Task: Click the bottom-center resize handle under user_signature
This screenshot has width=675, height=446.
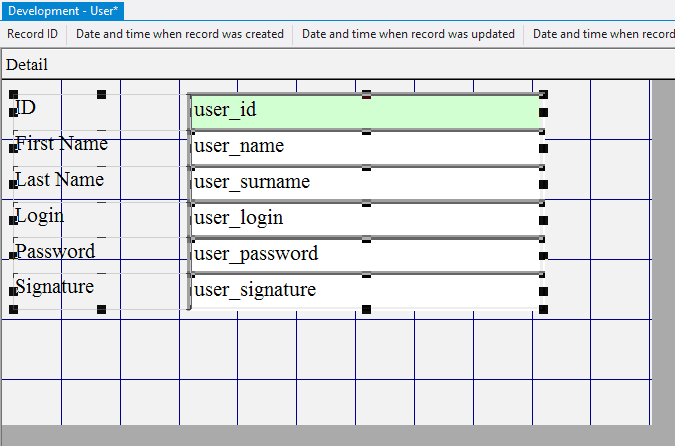Action: [x=366, y=310]
